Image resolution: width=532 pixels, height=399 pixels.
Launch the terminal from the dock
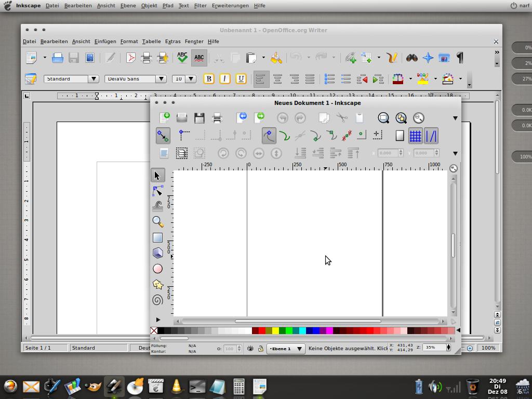[197, 387]
